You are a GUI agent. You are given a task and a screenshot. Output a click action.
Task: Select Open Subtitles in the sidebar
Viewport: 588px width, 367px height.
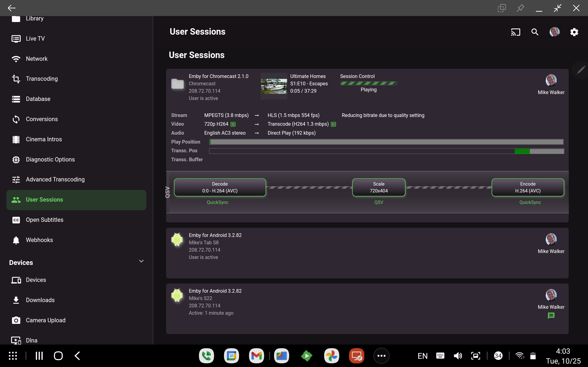coord(45,220)
